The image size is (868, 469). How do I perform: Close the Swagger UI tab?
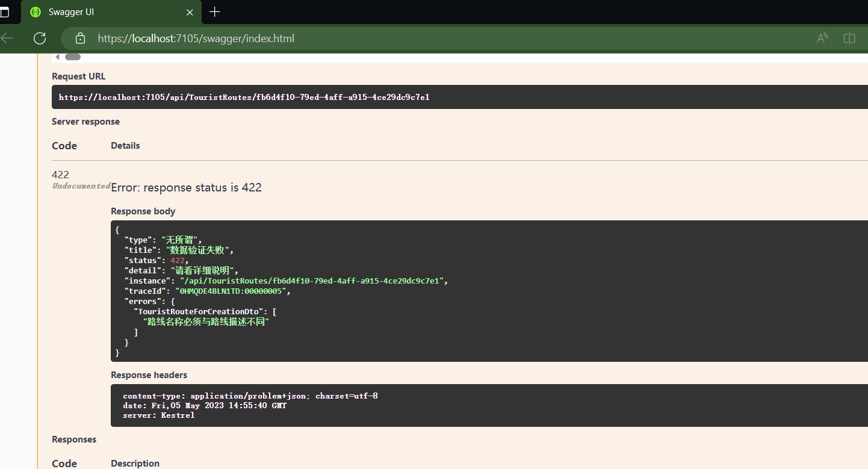click(x=190, y=12)
